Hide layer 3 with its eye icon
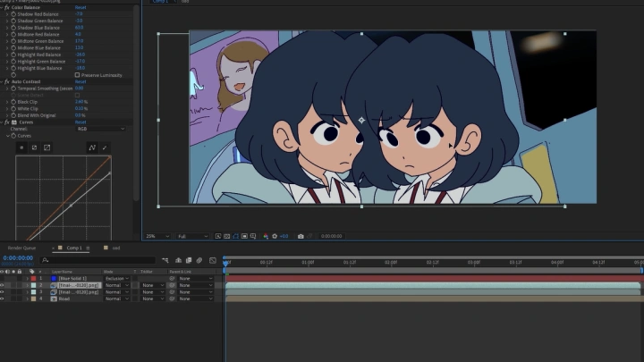Viewport: 644px width, 362px height. tap(2, 291)
